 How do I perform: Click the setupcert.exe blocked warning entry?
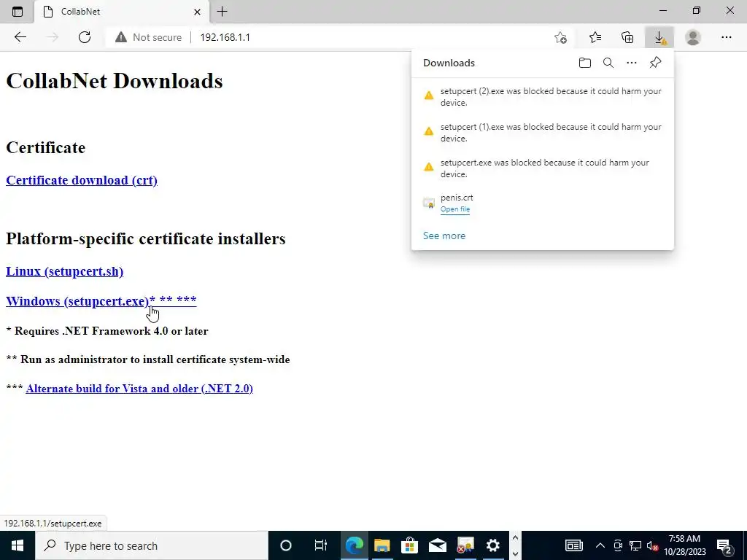coord(543,168)
